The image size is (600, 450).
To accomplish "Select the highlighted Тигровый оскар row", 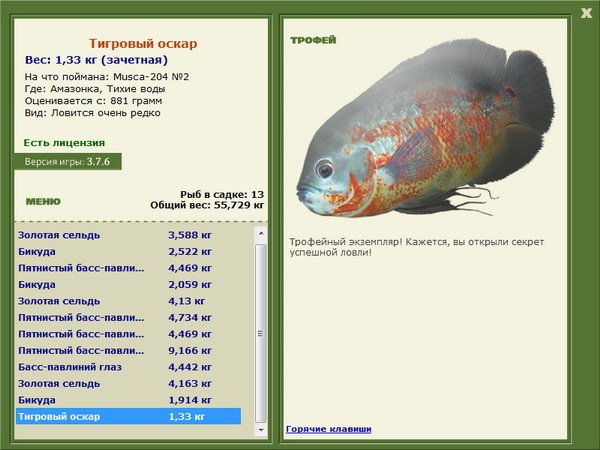I will (128, 416).
